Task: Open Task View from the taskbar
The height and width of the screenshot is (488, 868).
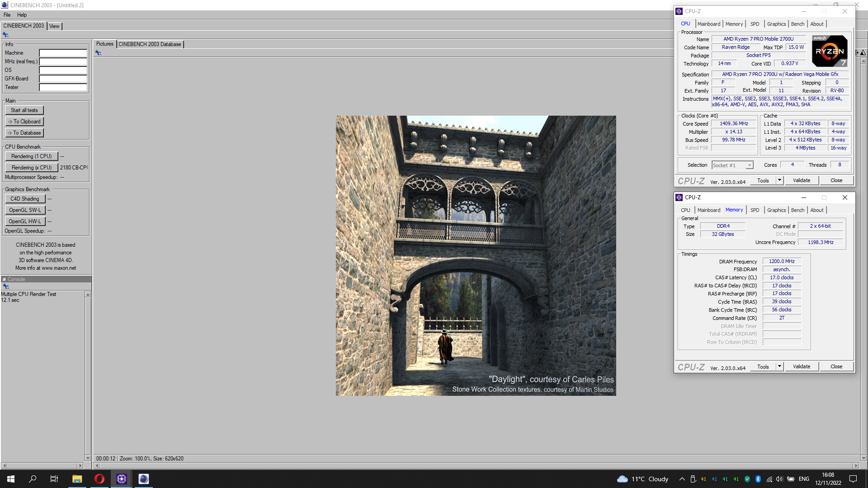Action: click(54, 479)
